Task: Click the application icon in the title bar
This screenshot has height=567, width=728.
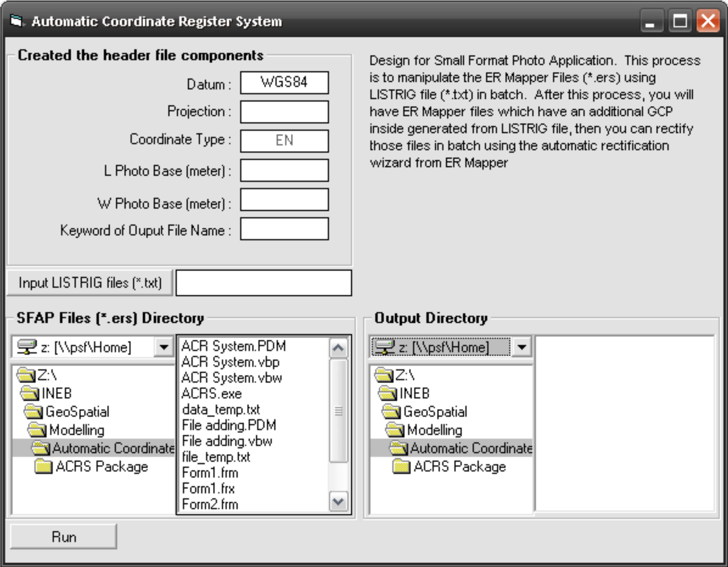Action: point(16,21)
